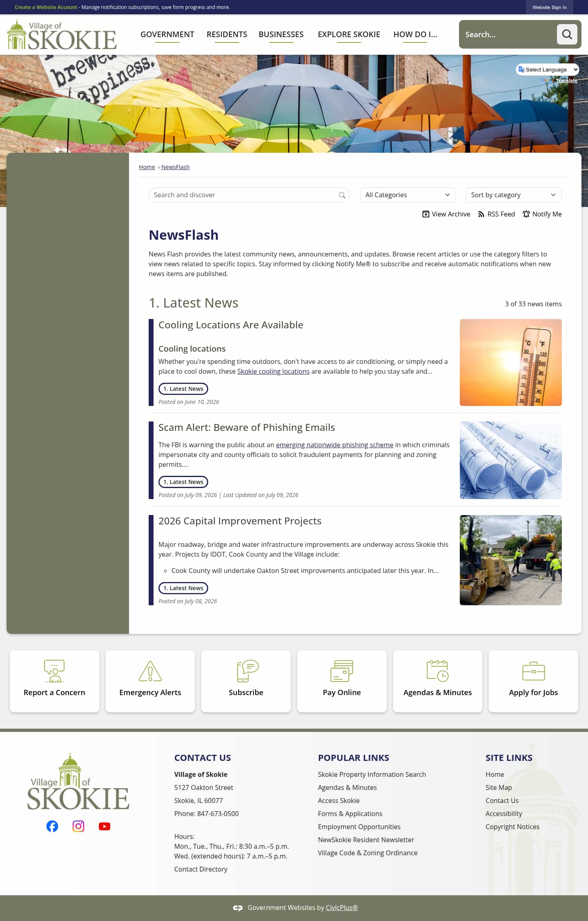Open the Report a Concern tile icon
The image size is (588, 921).
(54, 671)
